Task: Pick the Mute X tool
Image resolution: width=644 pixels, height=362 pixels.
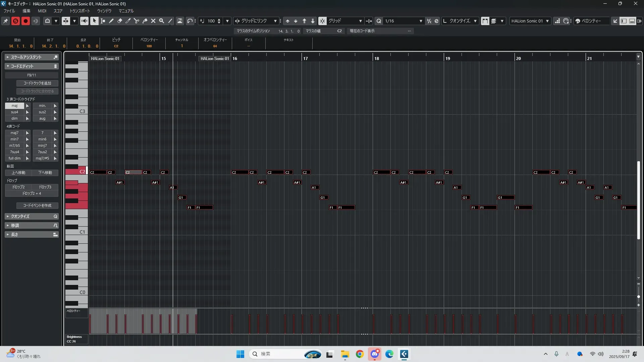Action: 153,21
